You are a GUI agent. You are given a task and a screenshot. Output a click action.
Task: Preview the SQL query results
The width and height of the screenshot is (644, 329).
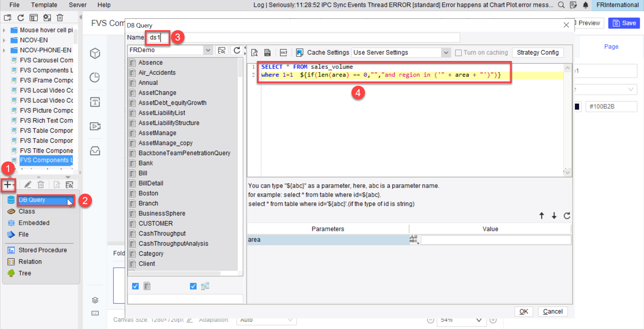click(x=255, y=53)
